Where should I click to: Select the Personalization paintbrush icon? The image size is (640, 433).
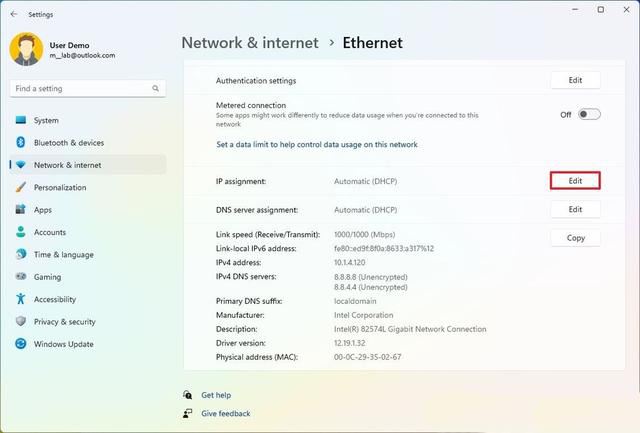20,187
